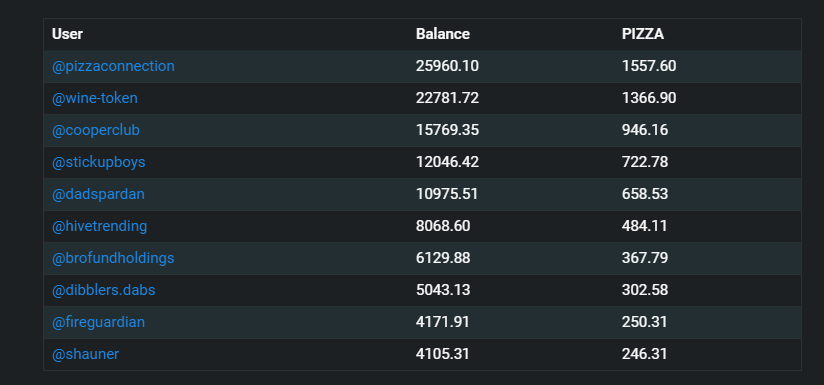Screen dimensions: 824x385
Task: Select PIZZA value 722.78
Action: (645, 162)
